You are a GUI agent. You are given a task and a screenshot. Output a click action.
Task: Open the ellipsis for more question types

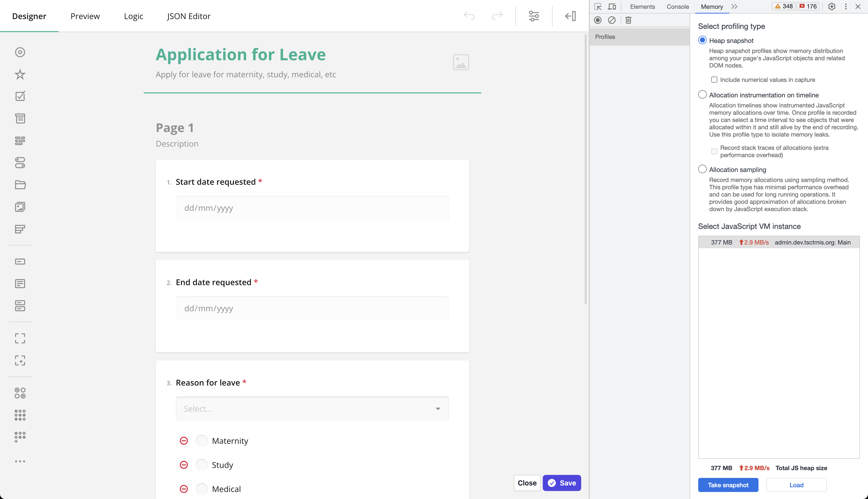tap(20, 461)
